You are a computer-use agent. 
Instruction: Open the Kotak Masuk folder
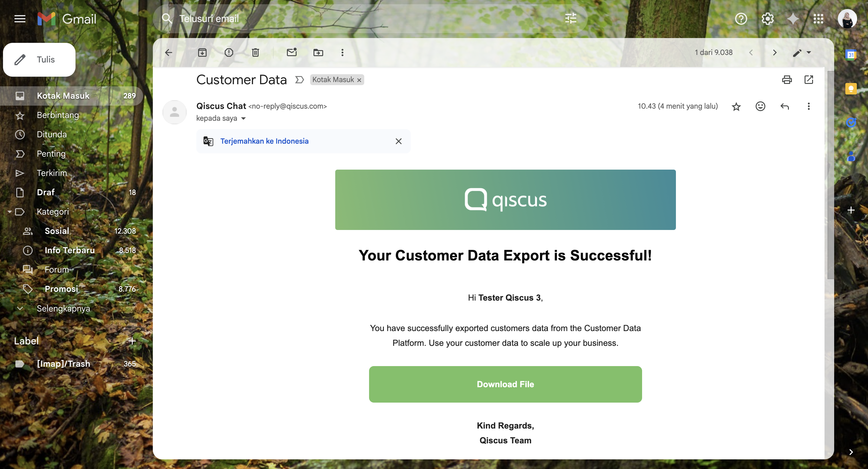coord(72,96)
